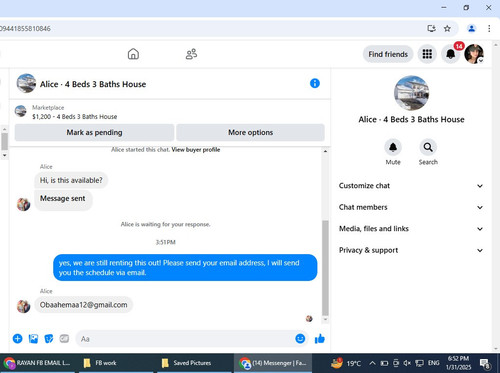Image resolution: width=500 pixels, height=373 pixels.
Task: Go to the Facebook Home icon
Action: (x=133, y=54)
